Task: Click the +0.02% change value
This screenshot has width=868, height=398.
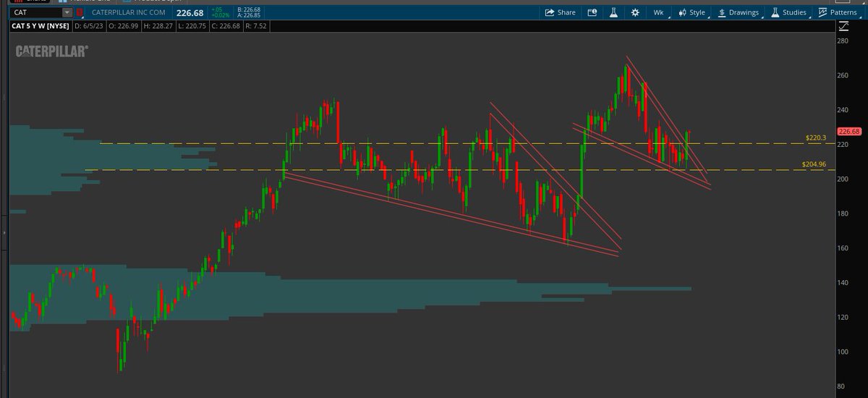Action: 221,16
